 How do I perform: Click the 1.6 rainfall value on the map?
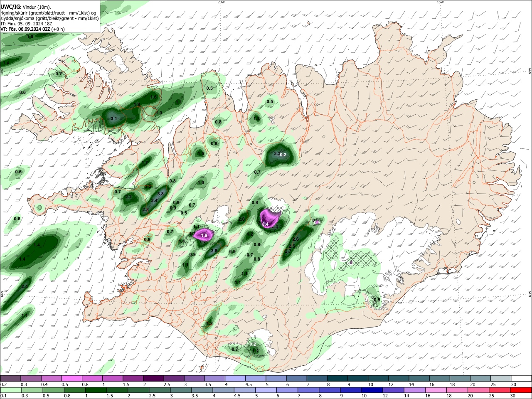[x=153, y=97]
